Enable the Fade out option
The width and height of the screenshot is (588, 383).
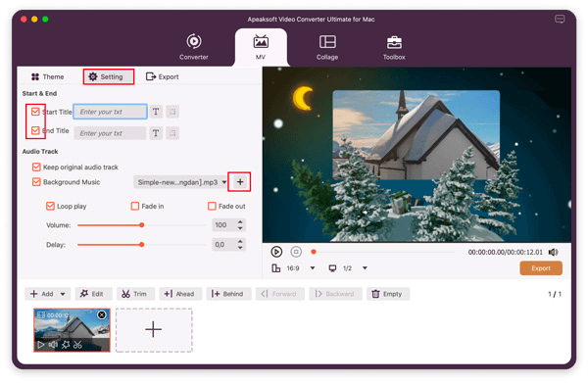[x=212, y=206]
